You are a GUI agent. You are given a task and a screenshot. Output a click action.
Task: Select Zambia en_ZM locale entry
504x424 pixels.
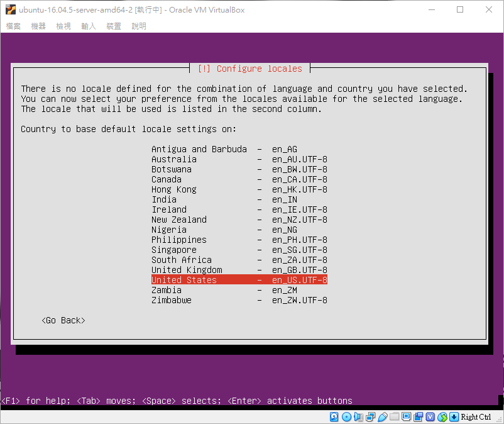[x=239, y=290]
